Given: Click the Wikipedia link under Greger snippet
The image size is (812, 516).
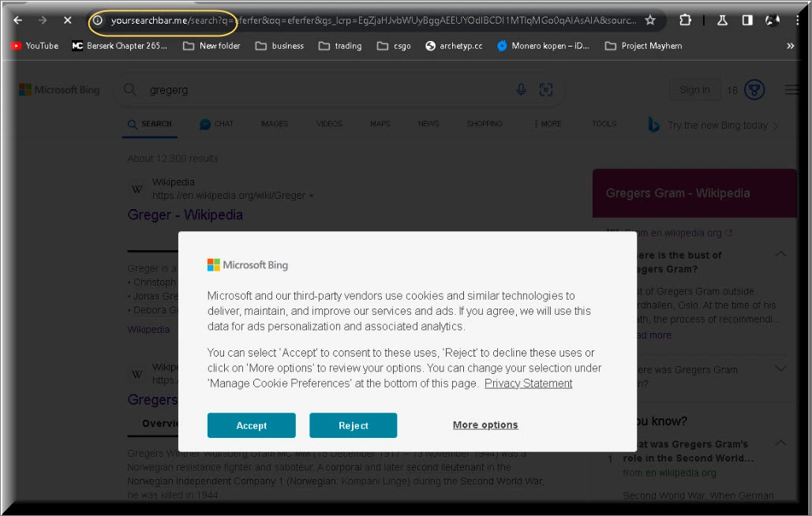Looking at the screenshot, I should pyautogui.click(x=148, y=330).
